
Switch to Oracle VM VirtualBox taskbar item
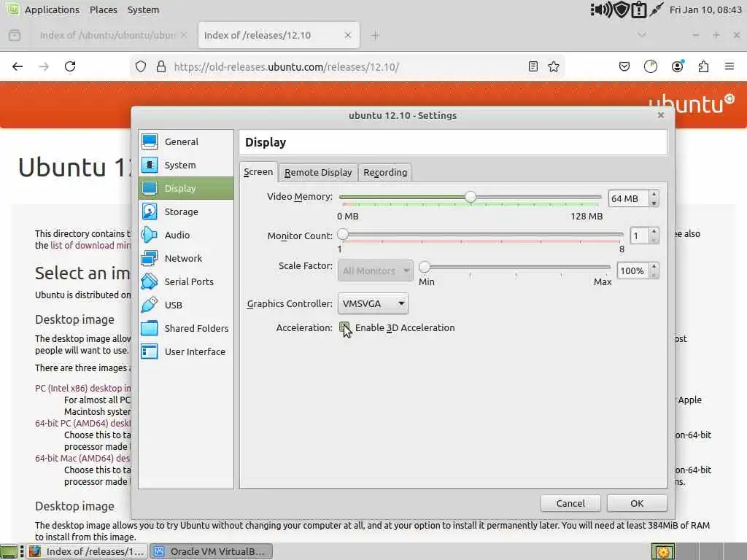(211, 551)
